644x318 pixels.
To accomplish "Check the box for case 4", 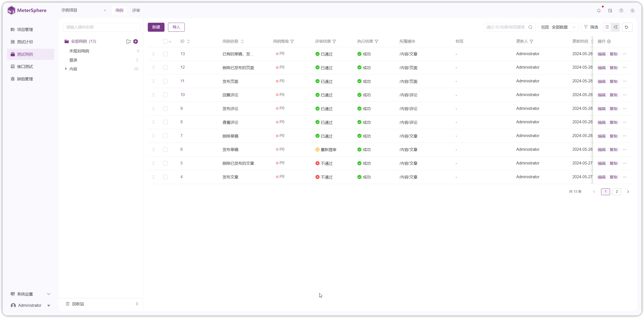I will pos(165,177).
